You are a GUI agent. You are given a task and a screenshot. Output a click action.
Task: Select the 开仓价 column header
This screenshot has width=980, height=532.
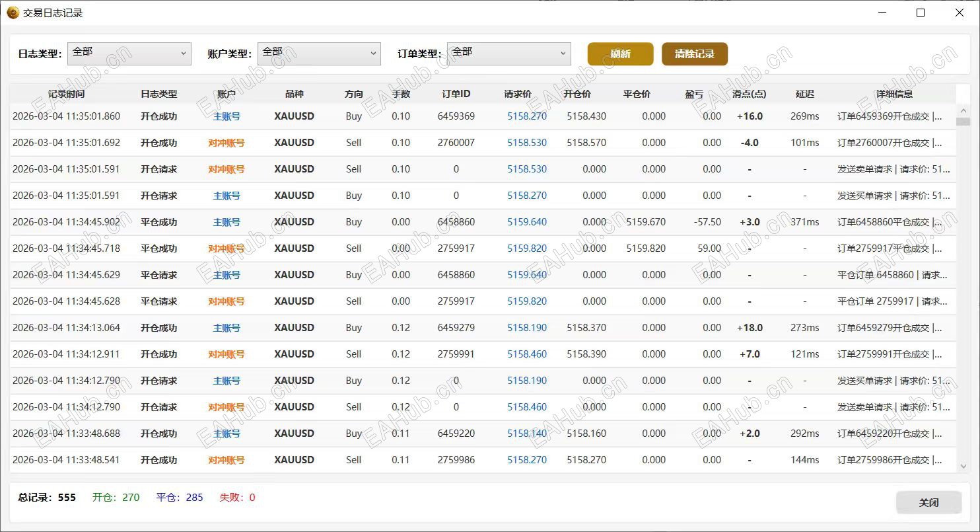(x=577, y=94)
